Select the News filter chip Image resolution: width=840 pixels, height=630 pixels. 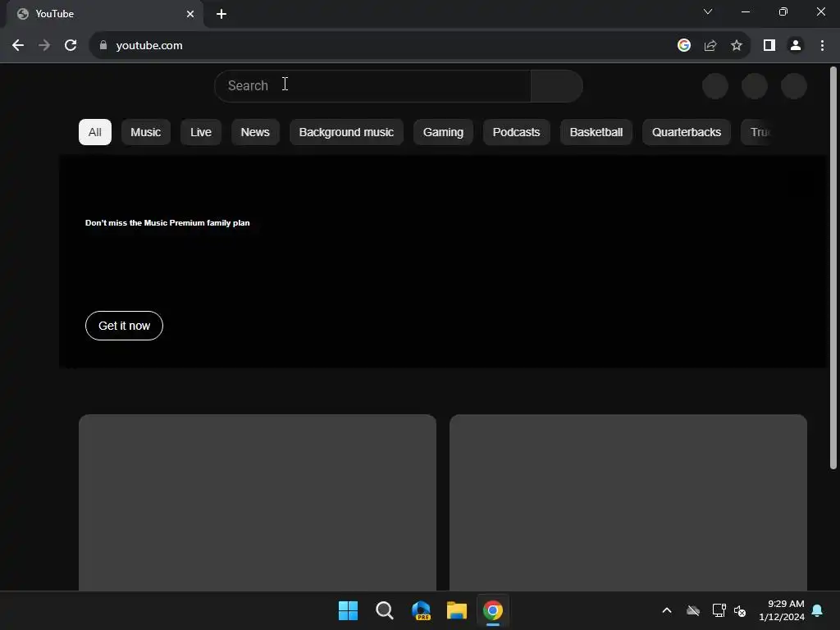(255, 132)
